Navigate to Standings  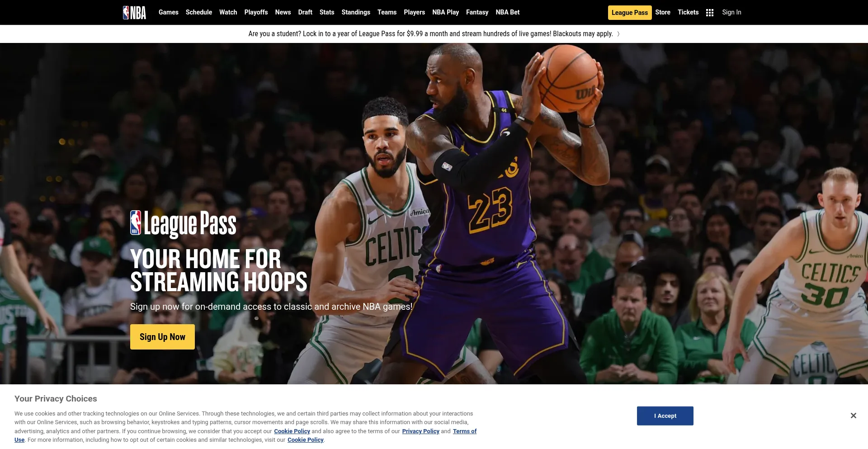click(355, 12)
